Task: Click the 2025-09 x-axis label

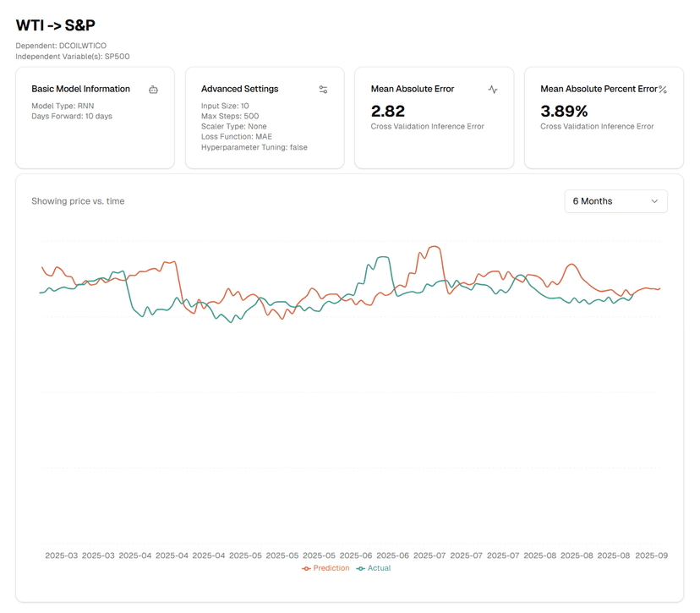Action: (x=651, y=556)
